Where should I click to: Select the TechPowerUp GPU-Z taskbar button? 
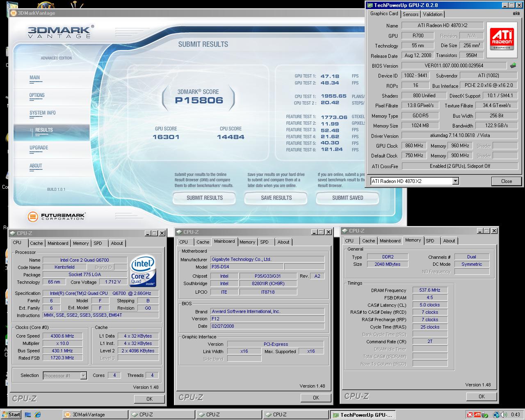click(363, 415)
